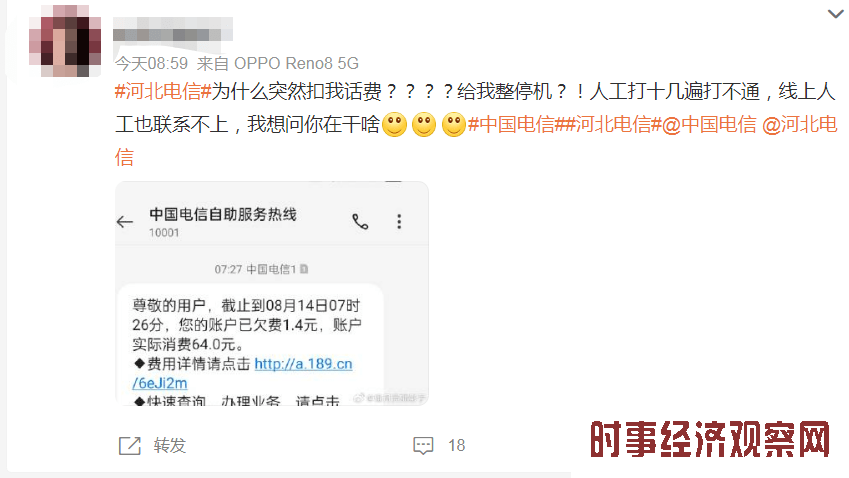The image size is (849, 478).
Task: Click the 18 comments count
Action: (x=456, y=446)
